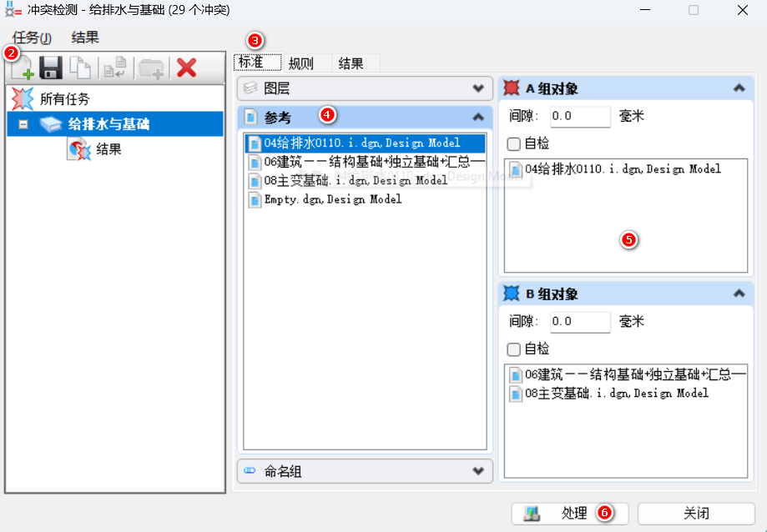Copy the selected task icon
Viewport: 767px width, 532px height.
(80, 68)
